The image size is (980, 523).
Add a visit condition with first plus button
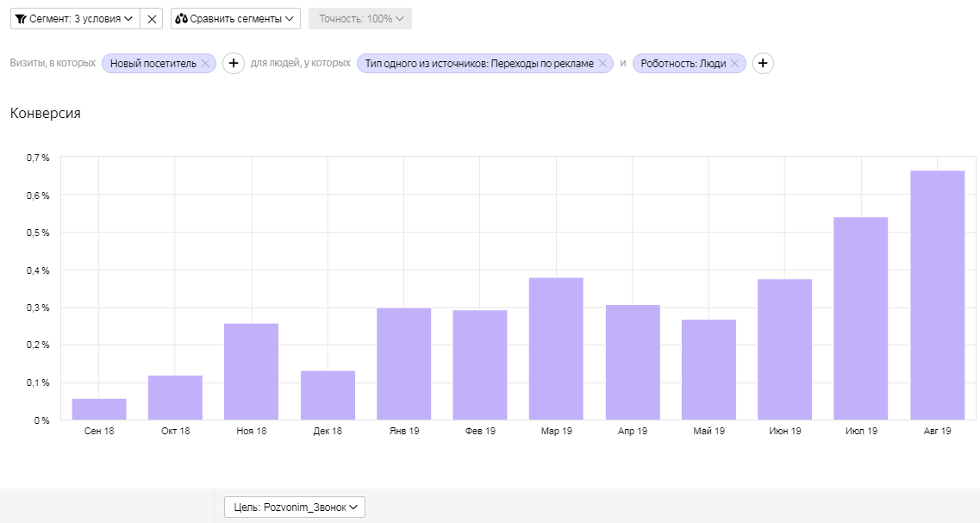234,64
